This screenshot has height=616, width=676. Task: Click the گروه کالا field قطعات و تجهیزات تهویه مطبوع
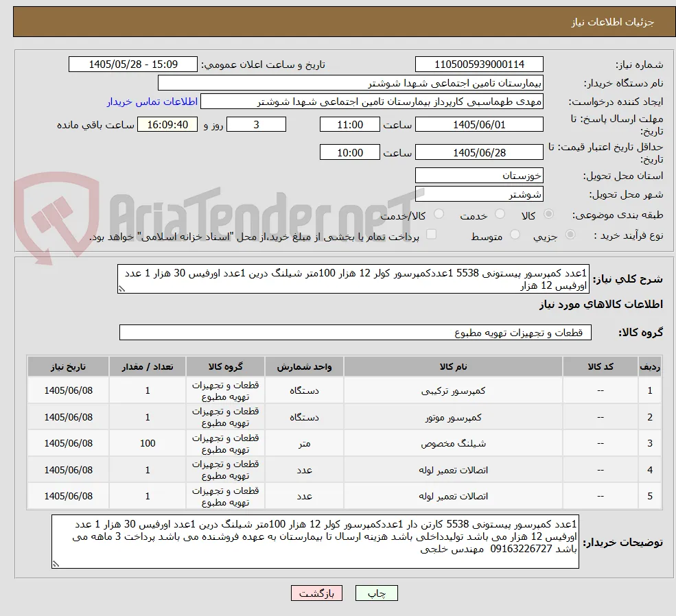click(x=356, y=333)
